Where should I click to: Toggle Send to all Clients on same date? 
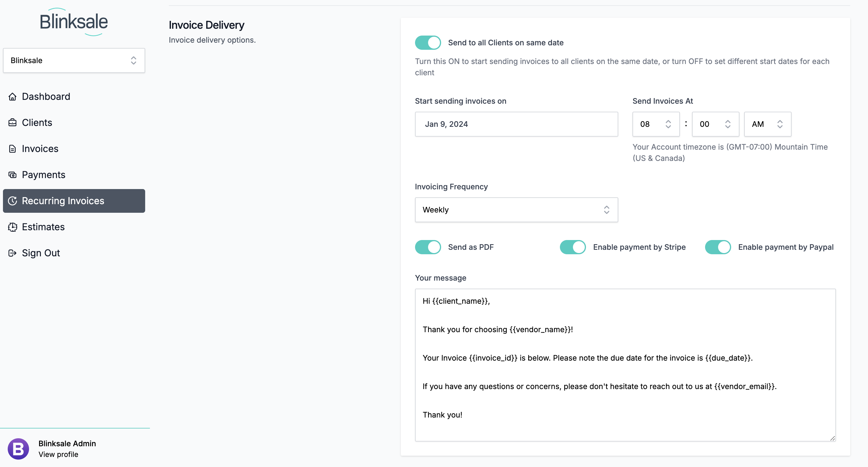click(428, 43)
